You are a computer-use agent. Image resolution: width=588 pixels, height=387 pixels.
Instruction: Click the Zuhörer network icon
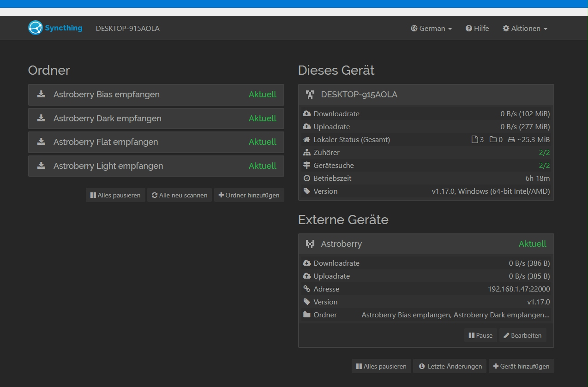[x=307, y=152]
